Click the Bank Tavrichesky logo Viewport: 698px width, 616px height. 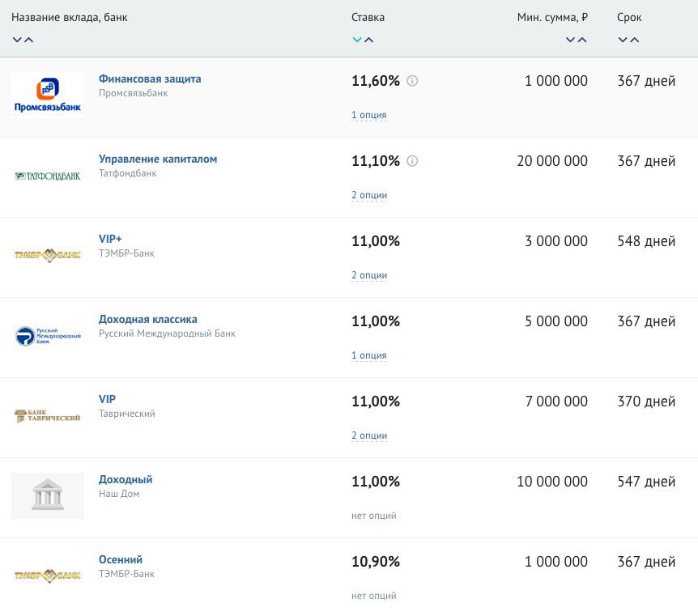click(x=48, y=416)
